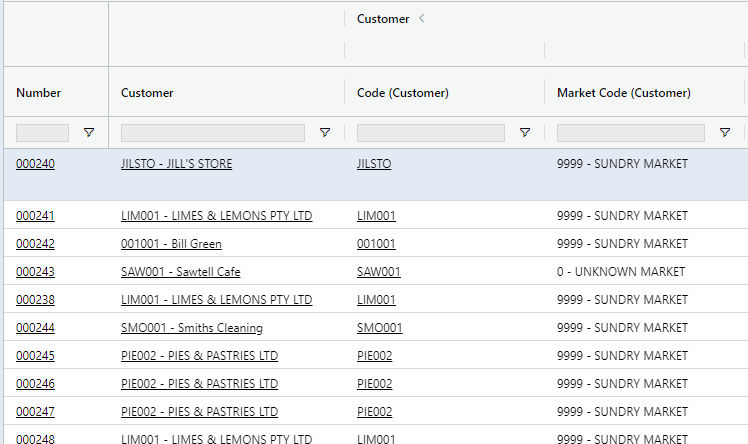Focus the Market Code filter box
This screenshot has height=444, width=748.
coord(630,133)
